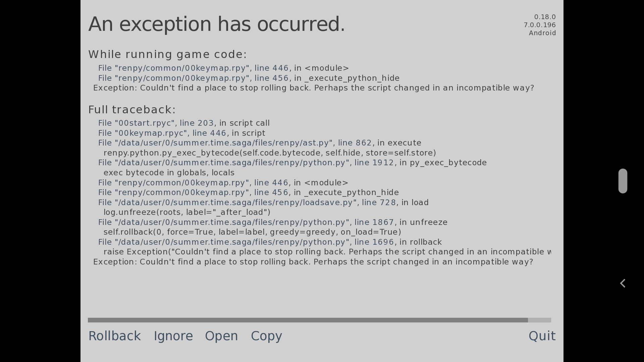Viewport: 644px width, 362px height.
Task: Open the traceback file with Open
Action: tap(221, 336)
